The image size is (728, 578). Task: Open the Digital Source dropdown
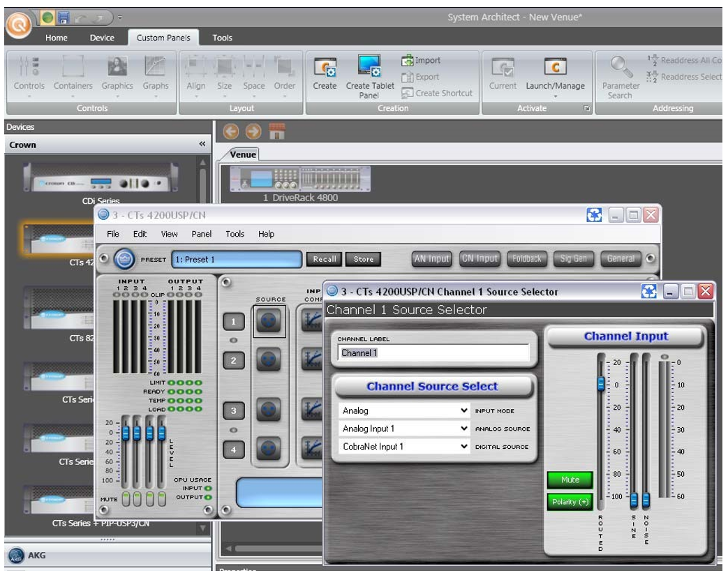click(464, 446)
